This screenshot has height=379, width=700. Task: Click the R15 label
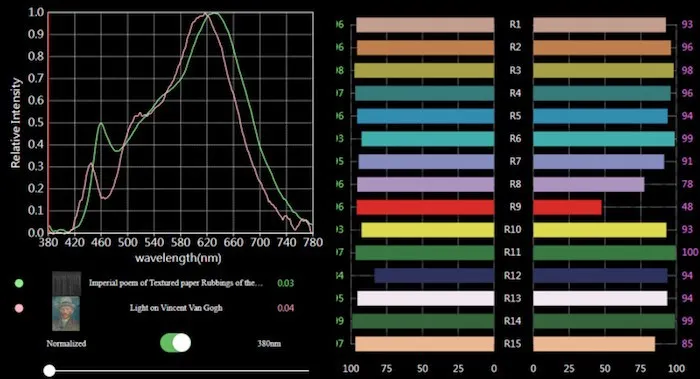(512, 343)
